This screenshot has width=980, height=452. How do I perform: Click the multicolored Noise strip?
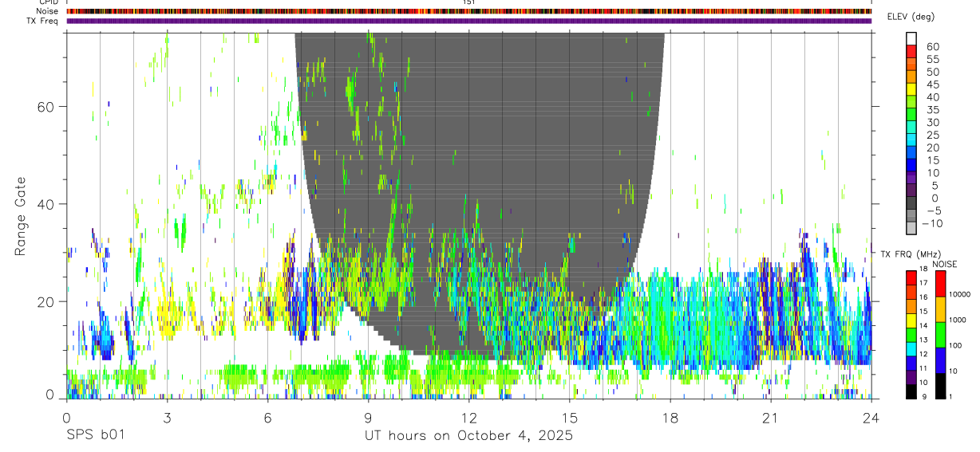pos(469,11)
